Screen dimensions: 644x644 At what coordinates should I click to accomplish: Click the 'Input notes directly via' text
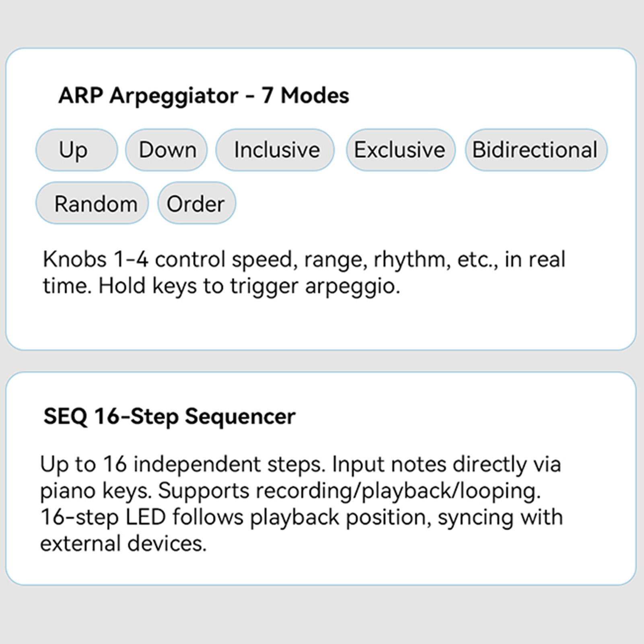[x=446, y=465]
